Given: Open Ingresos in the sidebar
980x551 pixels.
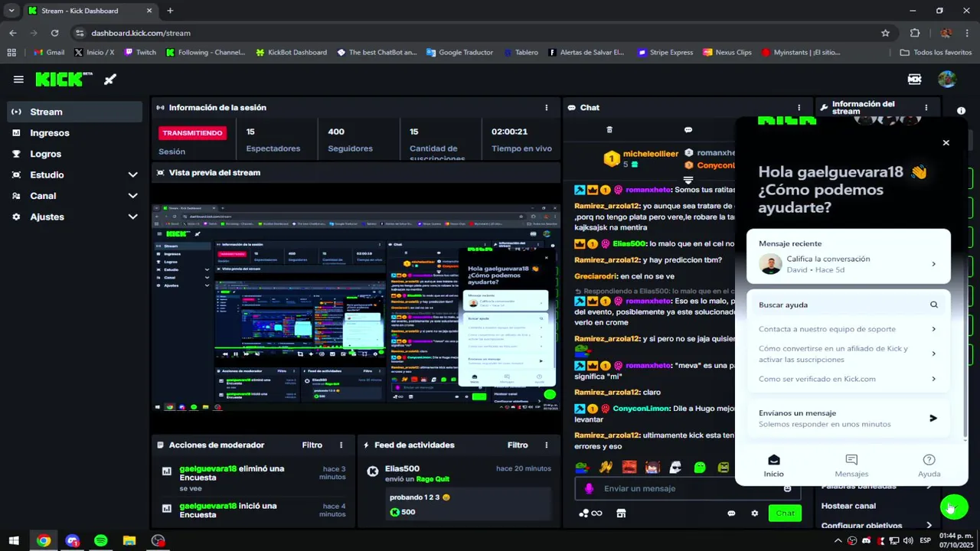Looking at the screenshot, I should (x=75, y=132).
